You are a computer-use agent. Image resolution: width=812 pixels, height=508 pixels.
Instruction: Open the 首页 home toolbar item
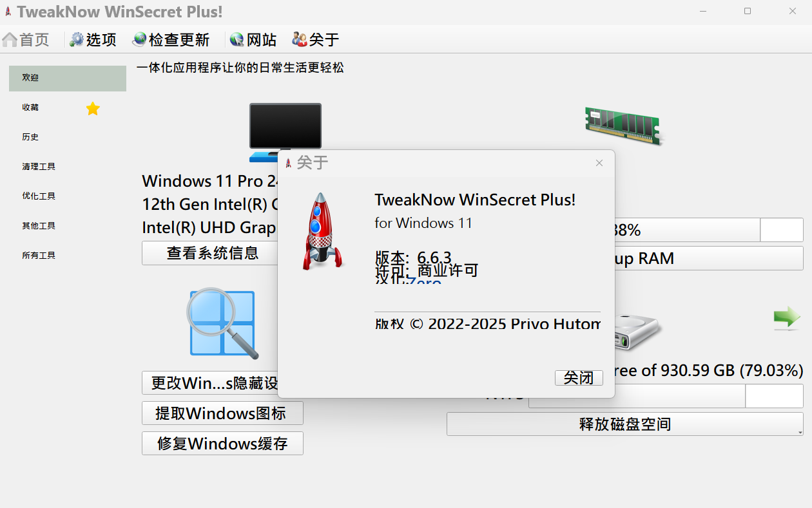point(26,40)
